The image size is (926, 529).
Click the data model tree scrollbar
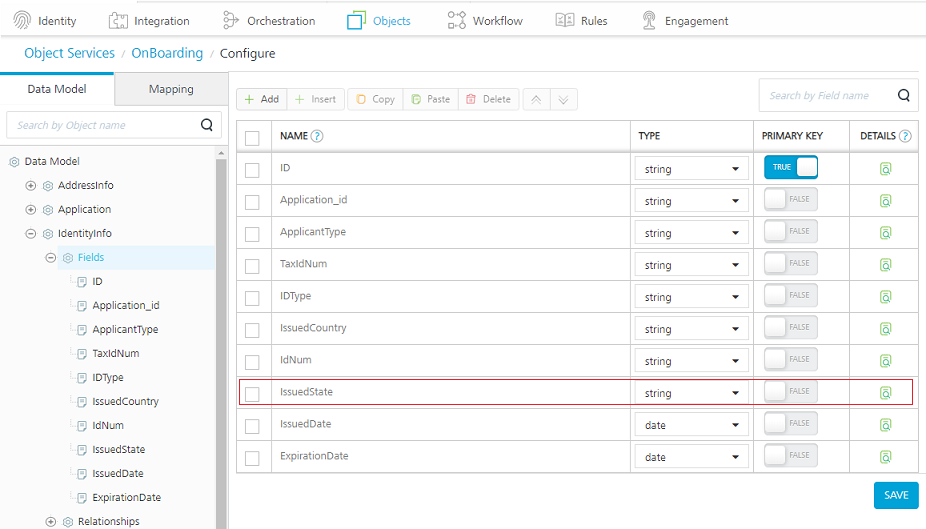coord(221,340)
